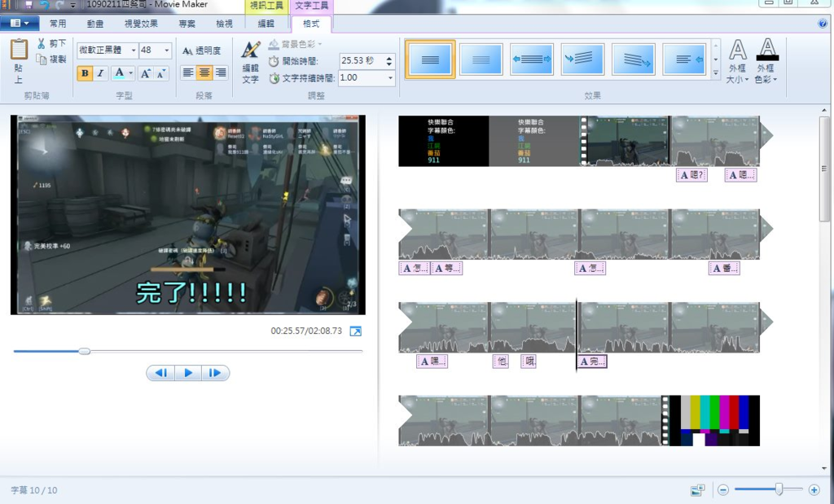Open the blue application file menu button
Viewport: 834px width, 504px height.
click(x=20, y=24)
